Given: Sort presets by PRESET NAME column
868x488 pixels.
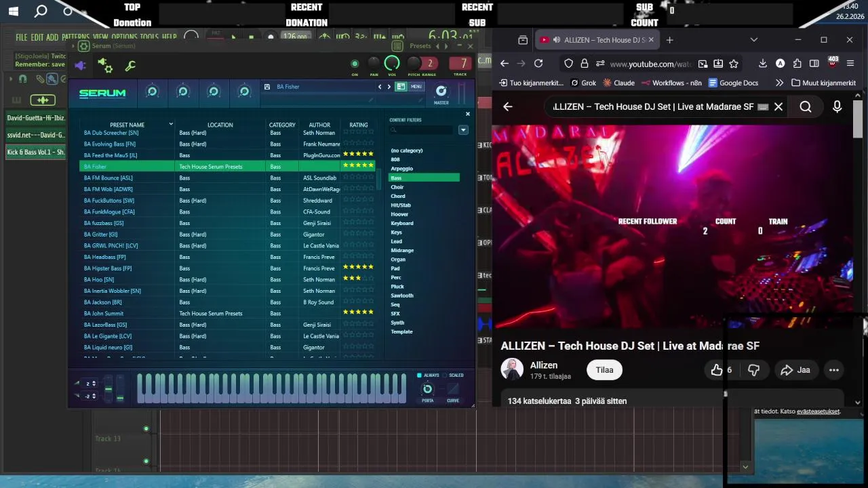Looking at the screenshot, I should tap(127, 125).
